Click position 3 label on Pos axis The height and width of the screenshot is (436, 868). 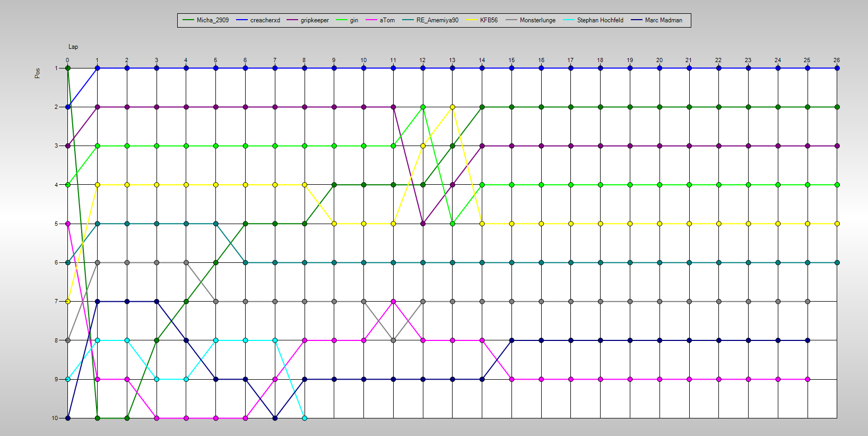pyautogui.click(x=56, y=146)
